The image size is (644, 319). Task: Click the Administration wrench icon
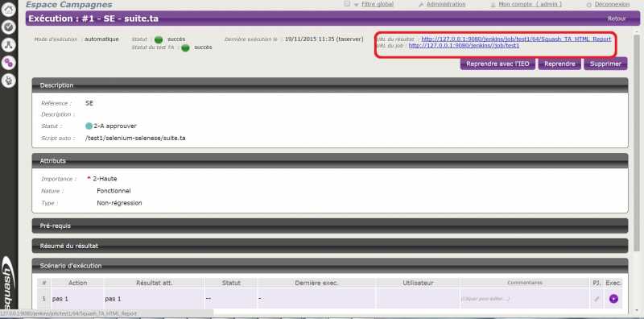[x=421, y=5]
